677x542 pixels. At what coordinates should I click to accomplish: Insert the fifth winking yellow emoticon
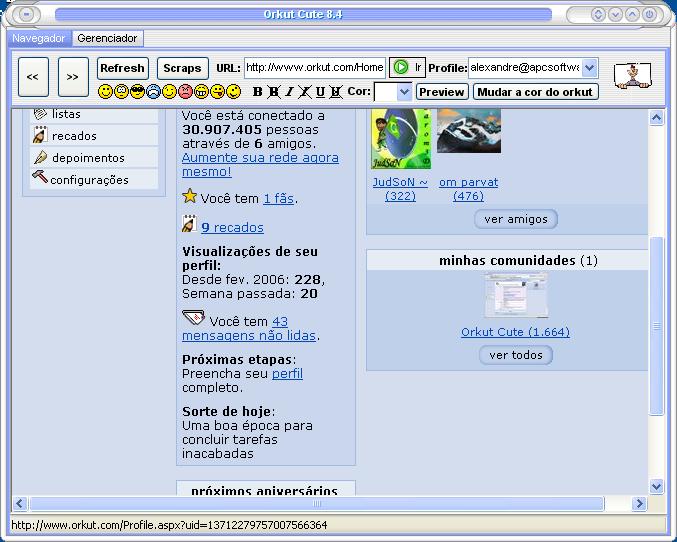169,92
